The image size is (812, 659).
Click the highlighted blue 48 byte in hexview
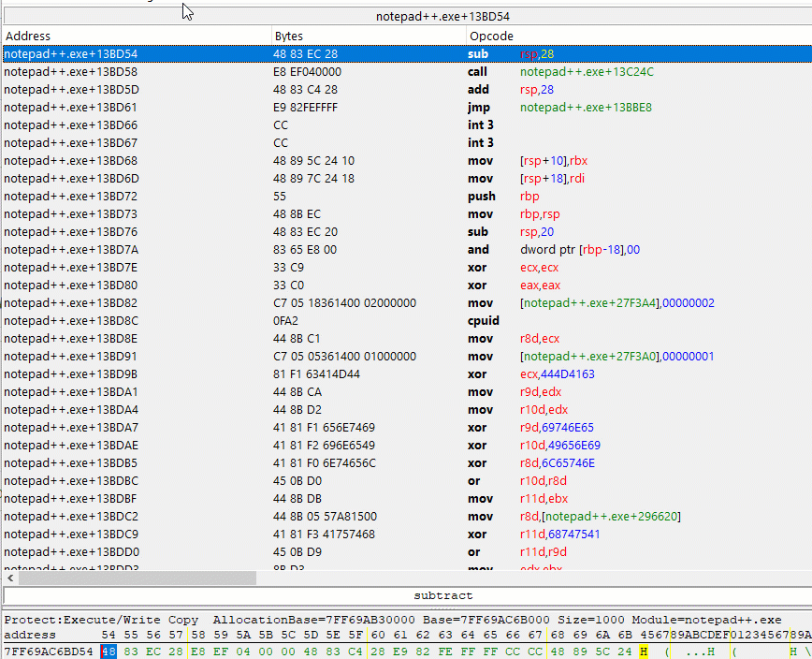pos(108,650)
